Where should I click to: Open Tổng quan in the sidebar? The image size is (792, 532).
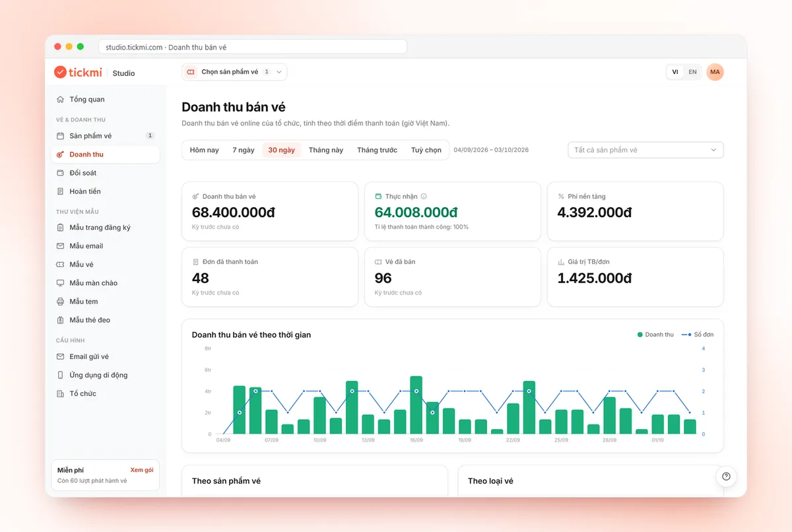(x=106, y=100)
